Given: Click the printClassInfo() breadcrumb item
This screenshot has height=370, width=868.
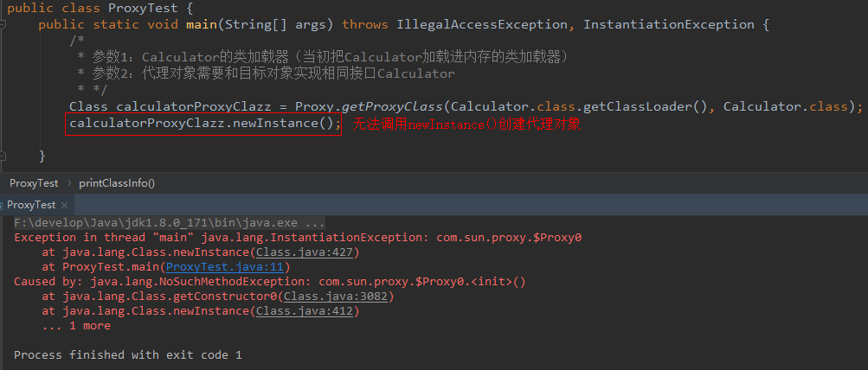Looking at the screenshot, I should tap(117, 183).
